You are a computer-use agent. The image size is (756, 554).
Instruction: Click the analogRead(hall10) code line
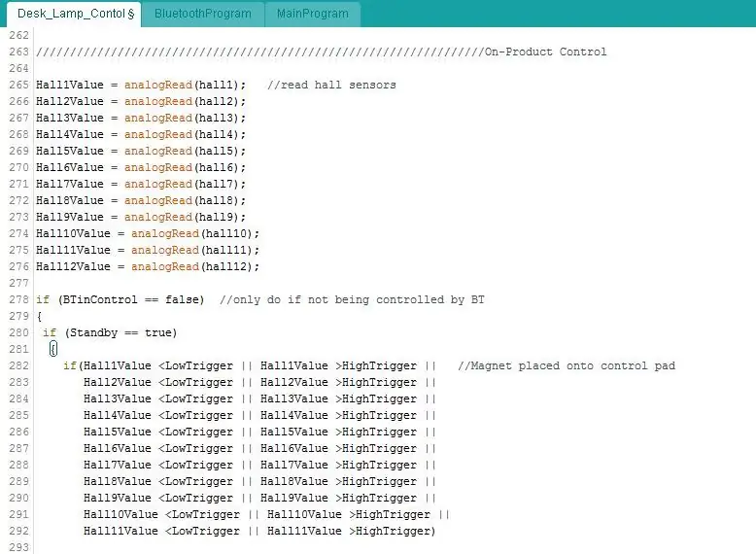tap(148, 233)
